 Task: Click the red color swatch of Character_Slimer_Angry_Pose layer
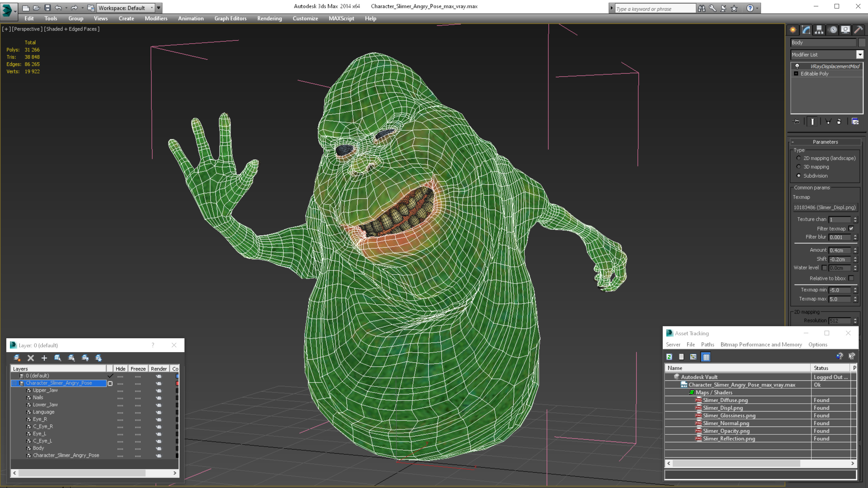(177, 383)
